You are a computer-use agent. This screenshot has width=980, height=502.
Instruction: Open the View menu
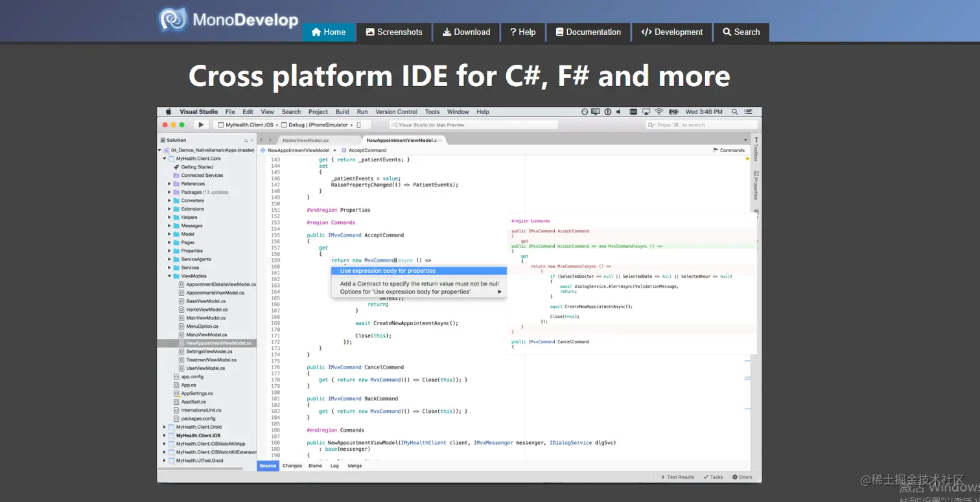[267, 111]
